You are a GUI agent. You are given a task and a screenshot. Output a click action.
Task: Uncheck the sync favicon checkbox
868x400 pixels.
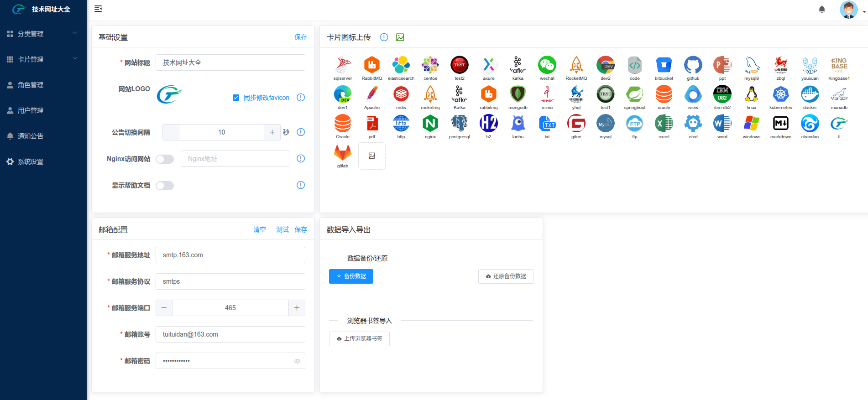[236, 98]
